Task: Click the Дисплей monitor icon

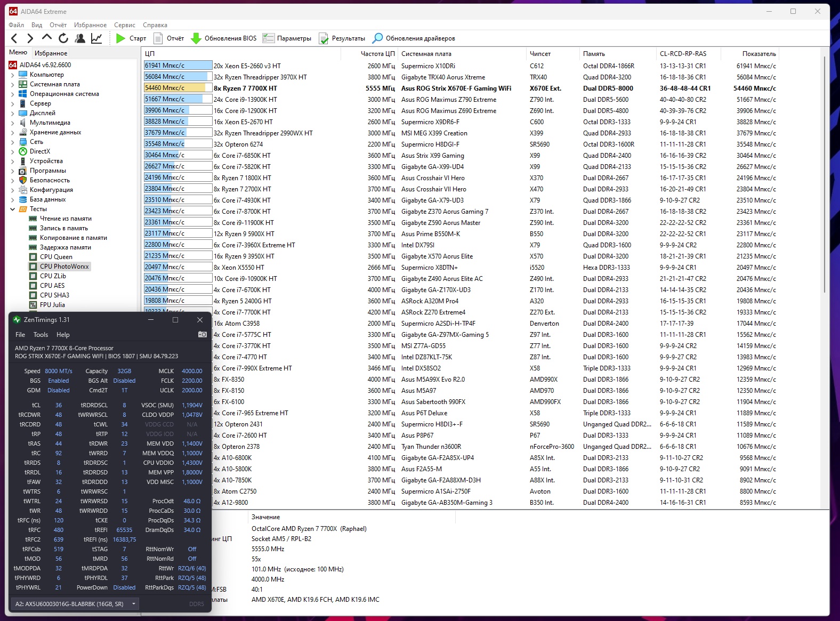Action: (23, 113)
